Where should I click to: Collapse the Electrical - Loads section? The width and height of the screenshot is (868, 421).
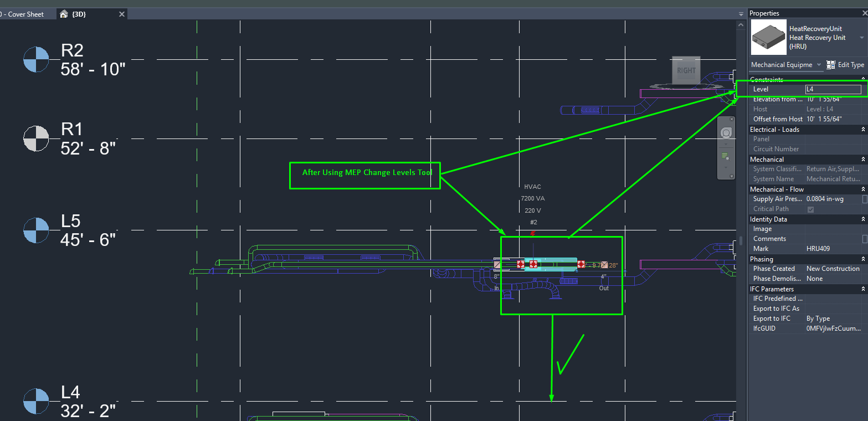click(x=863, y=130)
